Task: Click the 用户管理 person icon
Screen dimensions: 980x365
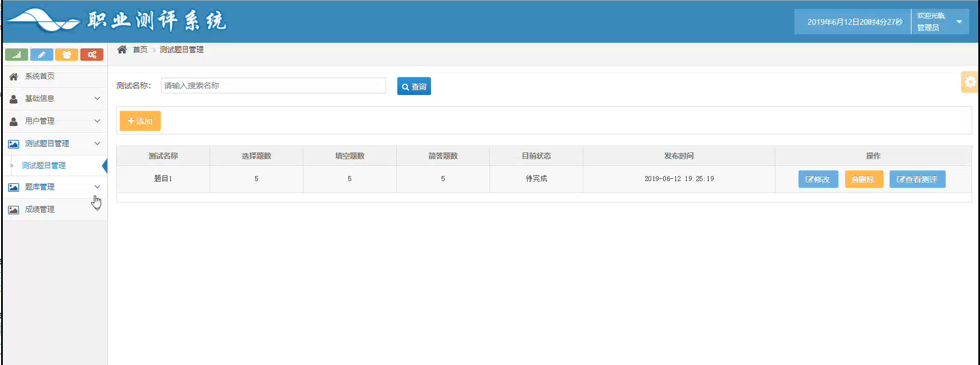Action: pyautogui.click(x=13, y=121)
